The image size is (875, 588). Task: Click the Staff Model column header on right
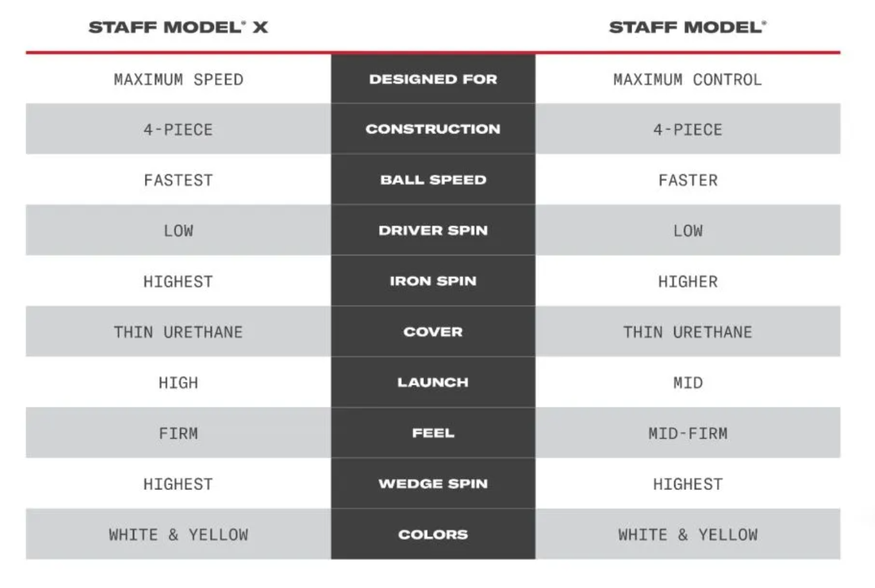[687, 28]
